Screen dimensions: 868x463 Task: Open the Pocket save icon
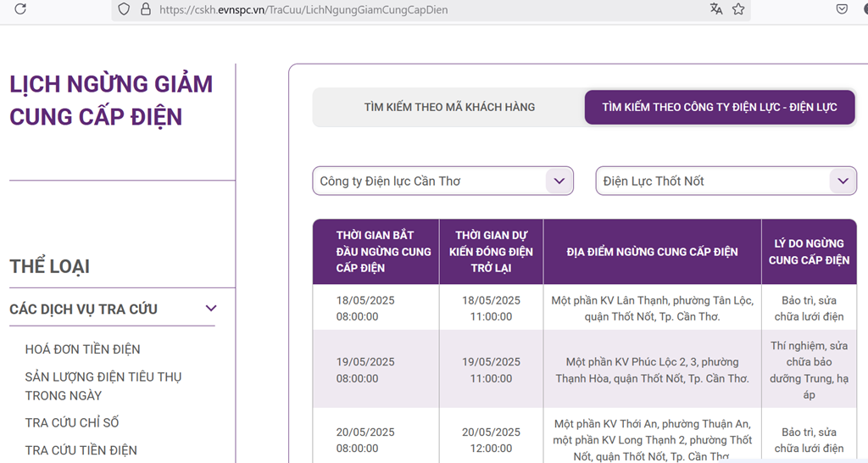click(842, 8)
